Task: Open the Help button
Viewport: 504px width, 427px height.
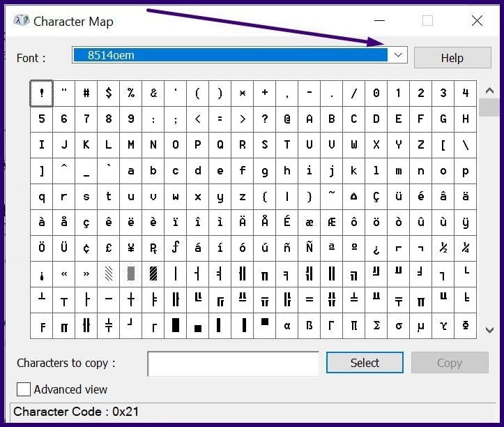Action: point(452,58)
